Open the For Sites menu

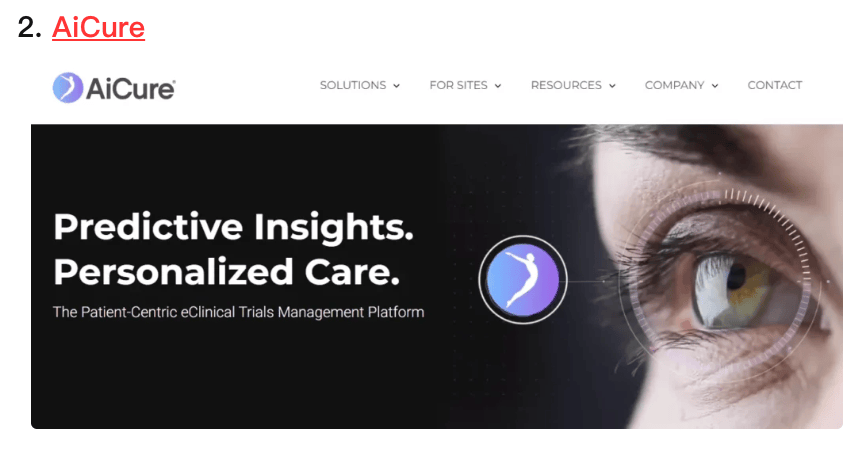(458, 85)
